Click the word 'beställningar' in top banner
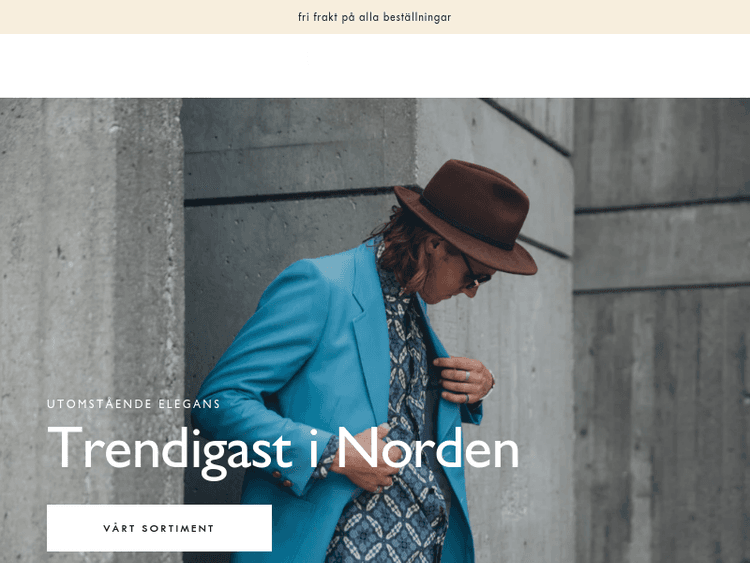The image size is (750, 563). pyautogui.click(x=417, y=17)
